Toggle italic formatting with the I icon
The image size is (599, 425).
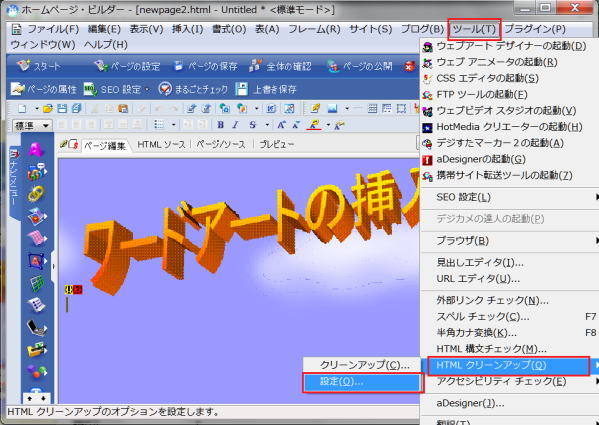[236, 125]
